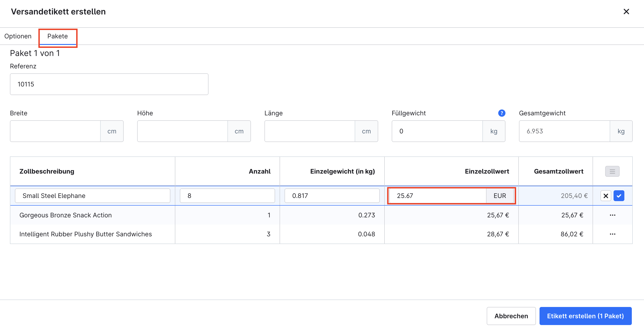Click Etikett erstellen (1 Paket) button
This screenshot has width=644, height=330.
coord(585,316)
